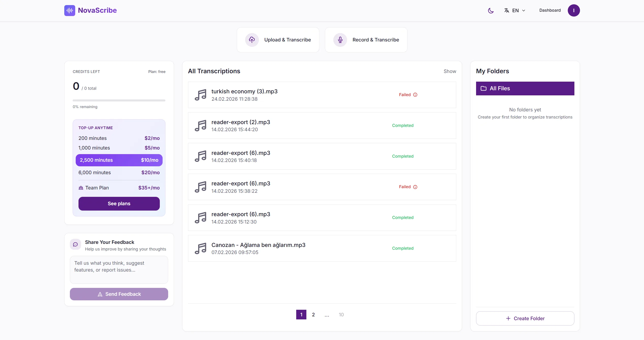Click the microphone icon for Record & Transcribe

click(340, 40)
